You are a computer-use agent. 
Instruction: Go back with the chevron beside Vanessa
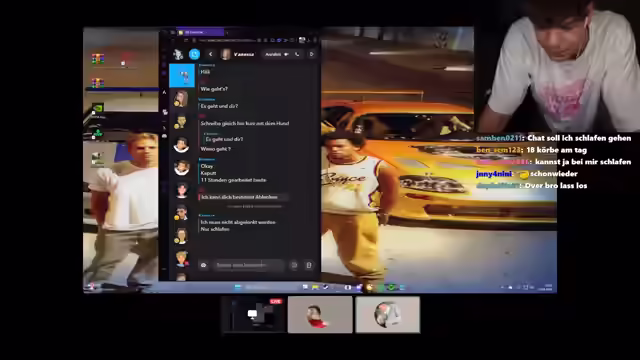pyautogui.click(x=211, y=54)
